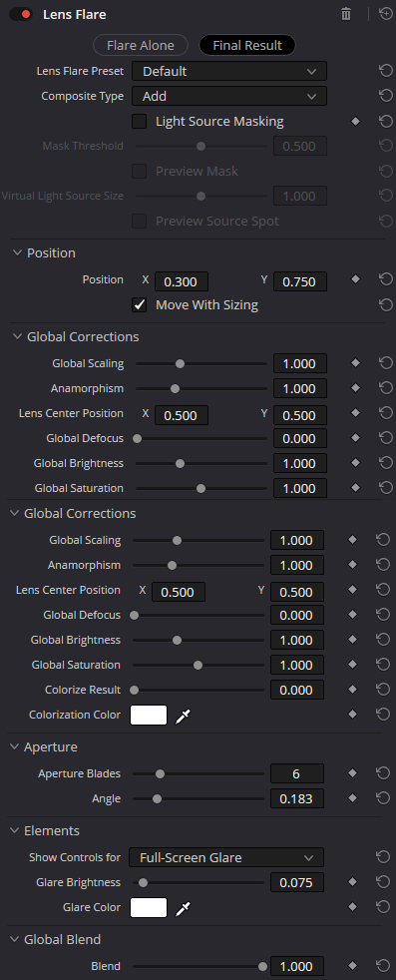Viewport: 396px width, 980px height.
Task: Open the Glare Color swatch
Action: point(149,907)
